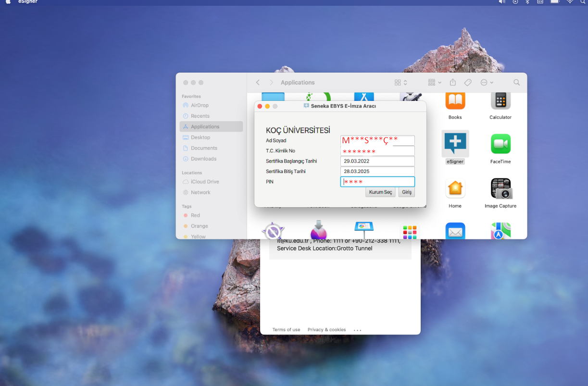Open the Bluetooth status menu

(x=527, y=2)
